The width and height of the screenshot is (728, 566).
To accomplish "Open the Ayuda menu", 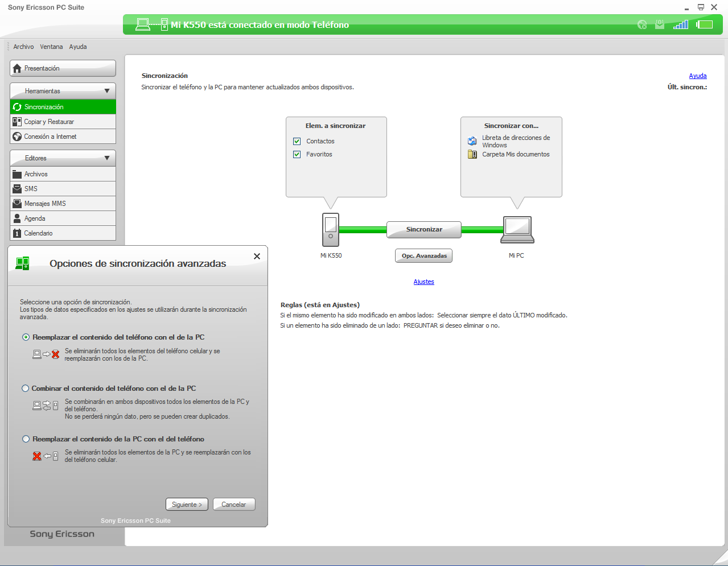I will [x=78, y=47].
